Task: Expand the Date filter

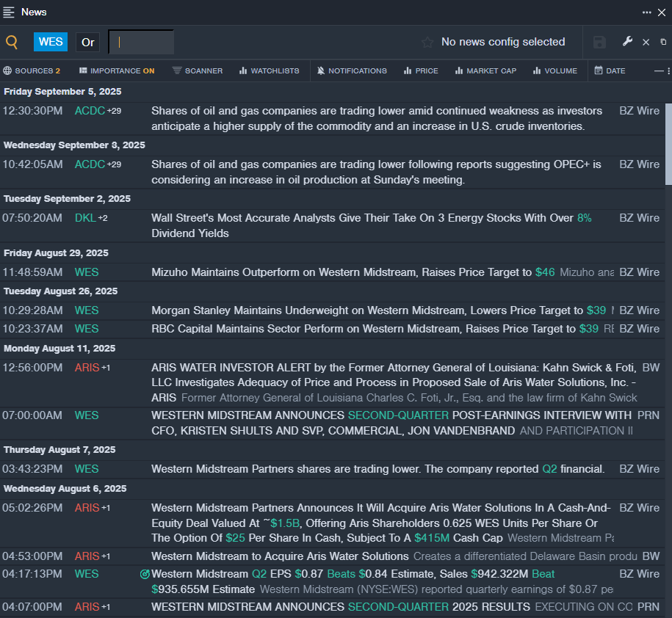Action: [x=610, y=71]
